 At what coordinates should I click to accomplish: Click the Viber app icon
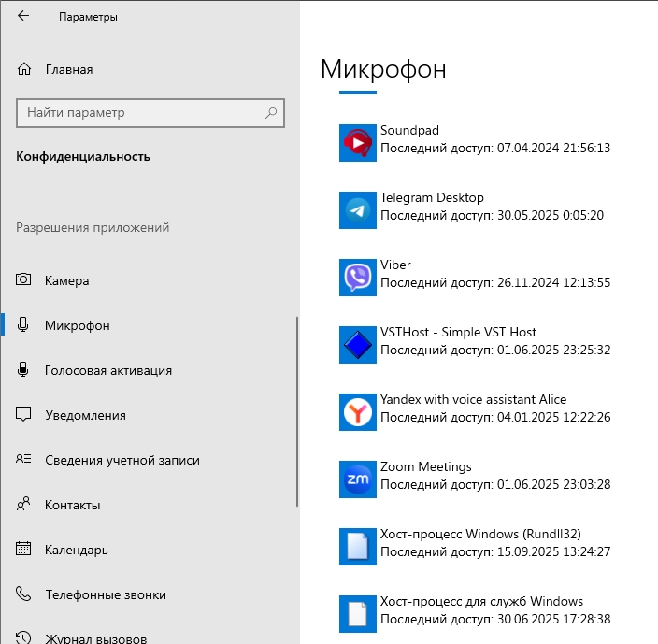[x=358, y=278]
